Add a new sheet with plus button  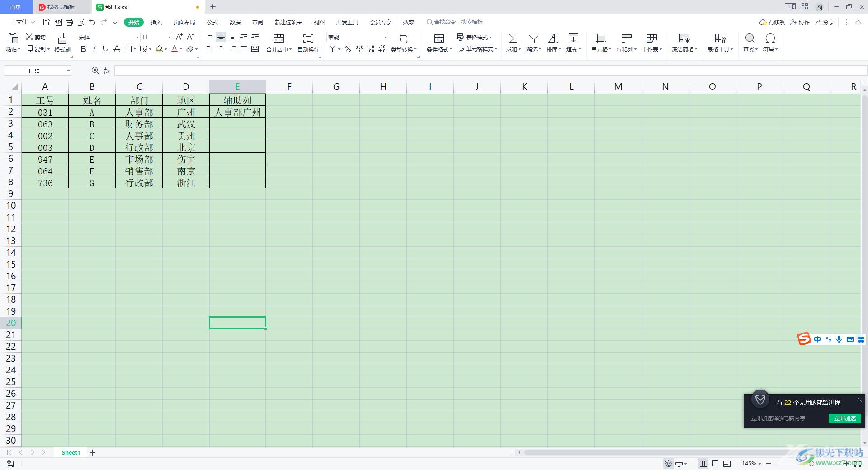[93, 452]
